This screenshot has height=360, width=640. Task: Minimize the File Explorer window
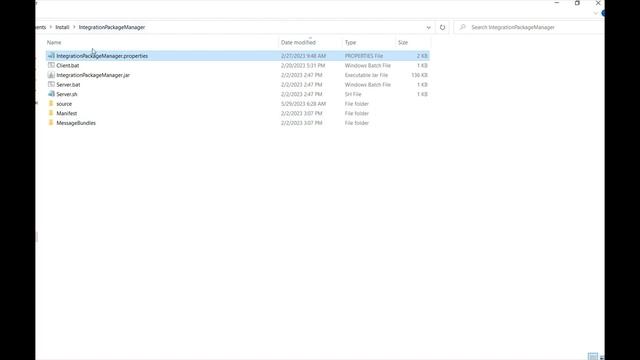click(x=557, y=3)
